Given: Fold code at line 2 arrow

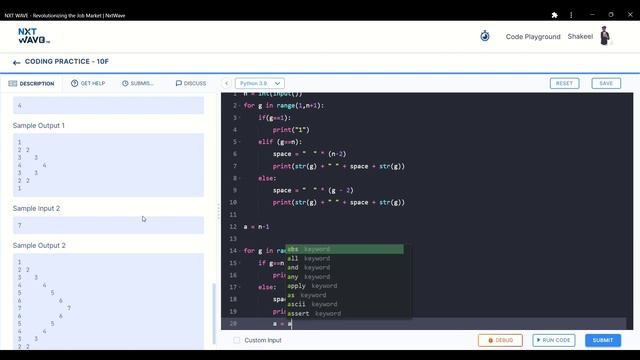Looking at the screenshot, I should (240, 106).
